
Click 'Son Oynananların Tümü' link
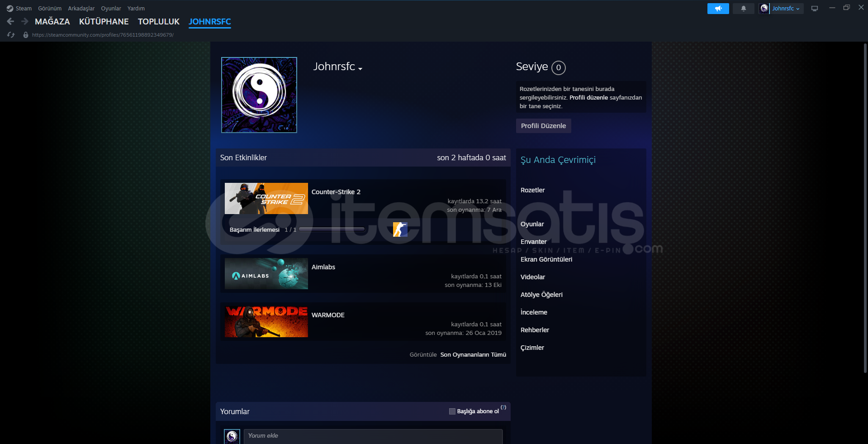(x=473, y=355)
